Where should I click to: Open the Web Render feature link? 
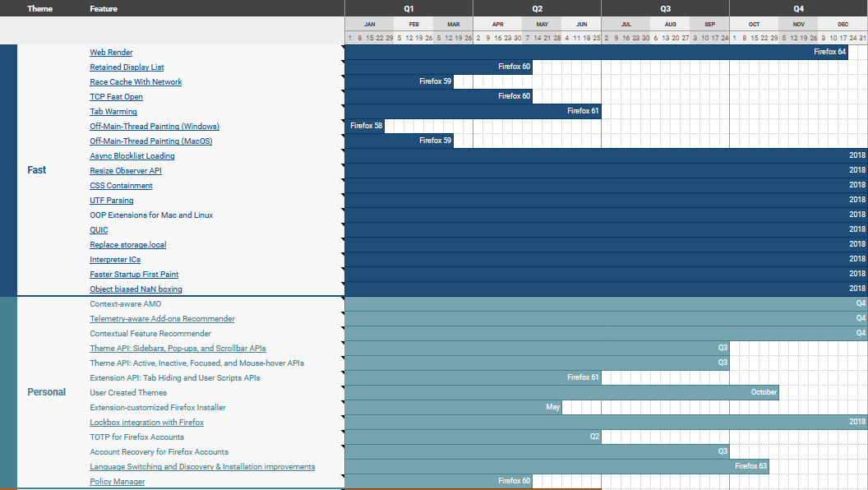point(111,53)
